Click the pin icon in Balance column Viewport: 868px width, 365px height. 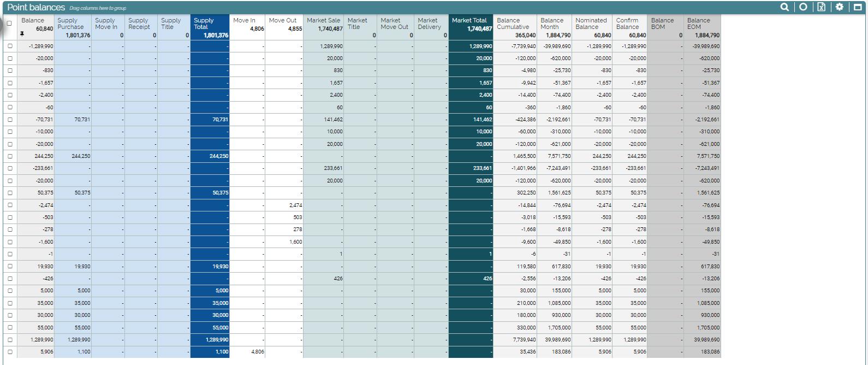point(22,34)
